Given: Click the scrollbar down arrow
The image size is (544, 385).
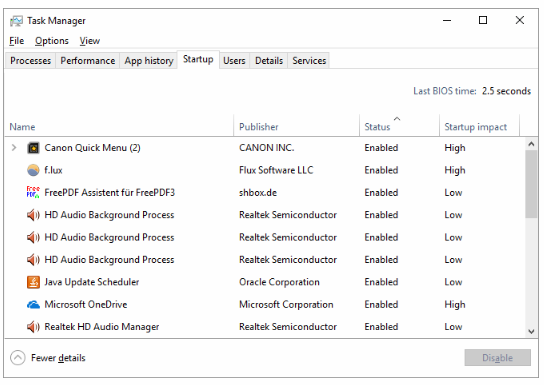Looking at the screenshot, I should click(x=531, y=332).
